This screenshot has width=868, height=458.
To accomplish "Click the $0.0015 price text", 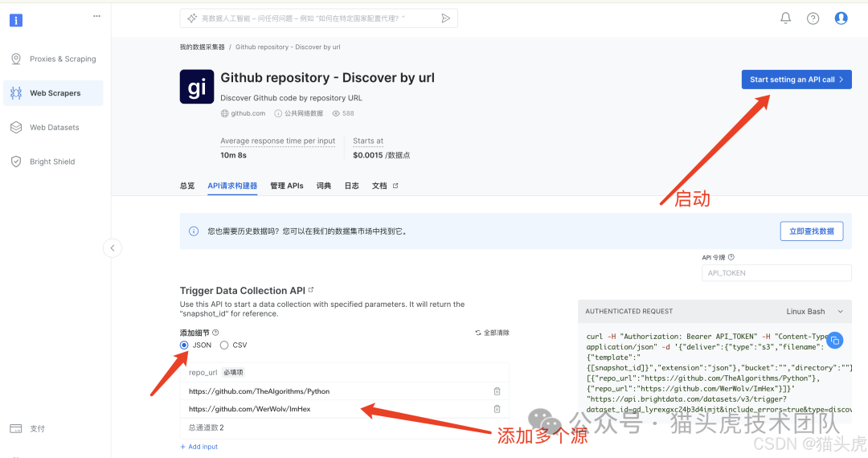I will pos(367,155).
